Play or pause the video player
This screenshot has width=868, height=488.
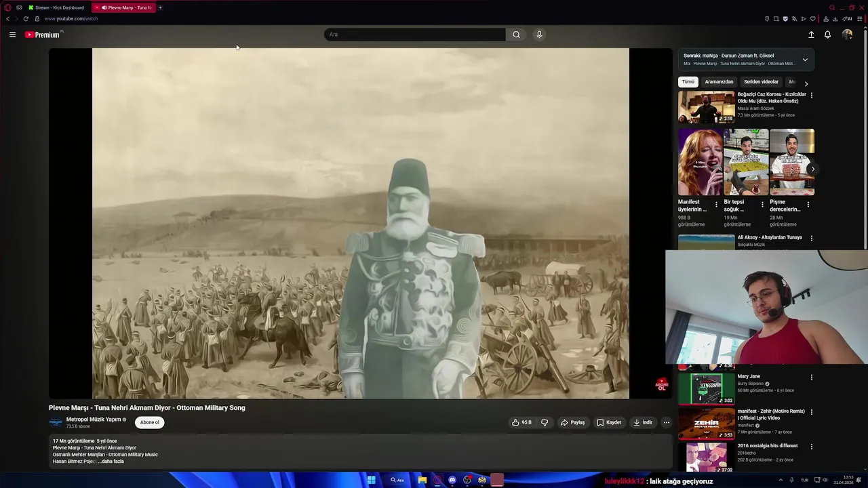point(361,223)
